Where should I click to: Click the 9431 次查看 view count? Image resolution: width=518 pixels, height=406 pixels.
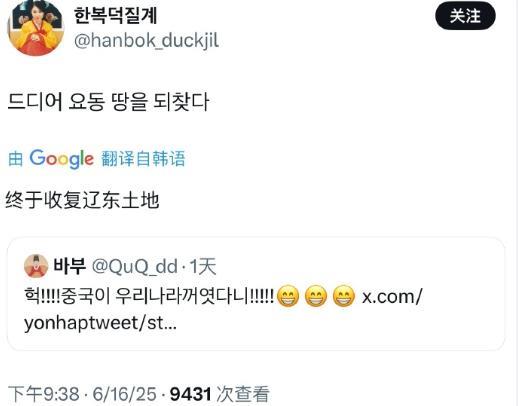tap(219, 394)
